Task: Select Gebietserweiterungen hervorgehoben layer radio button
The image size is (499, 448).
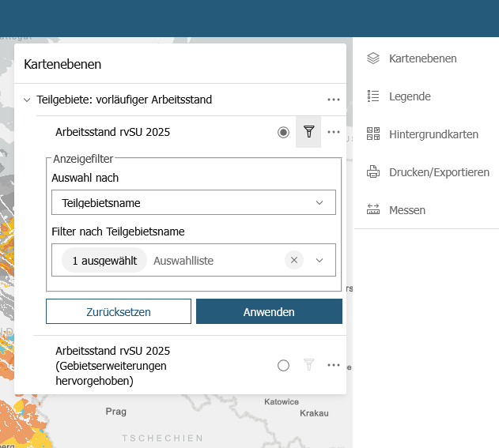Action: (283, 365)
